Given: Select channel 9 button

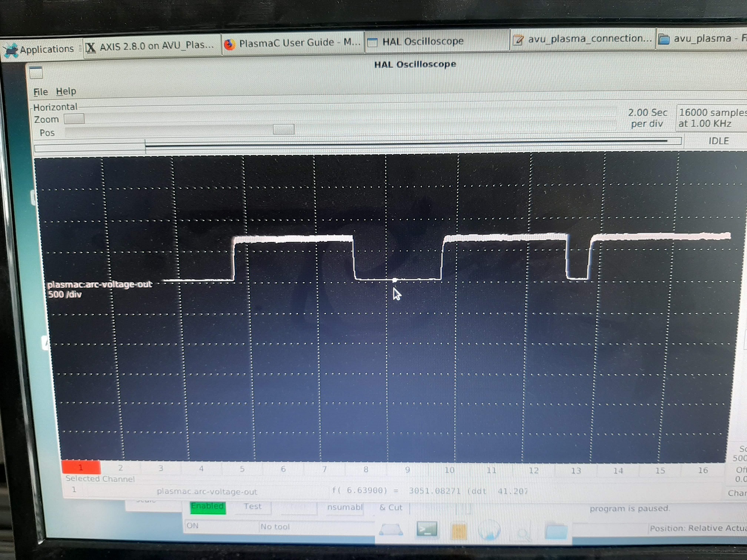Looking at the screenshot, I should click(407, 470).
